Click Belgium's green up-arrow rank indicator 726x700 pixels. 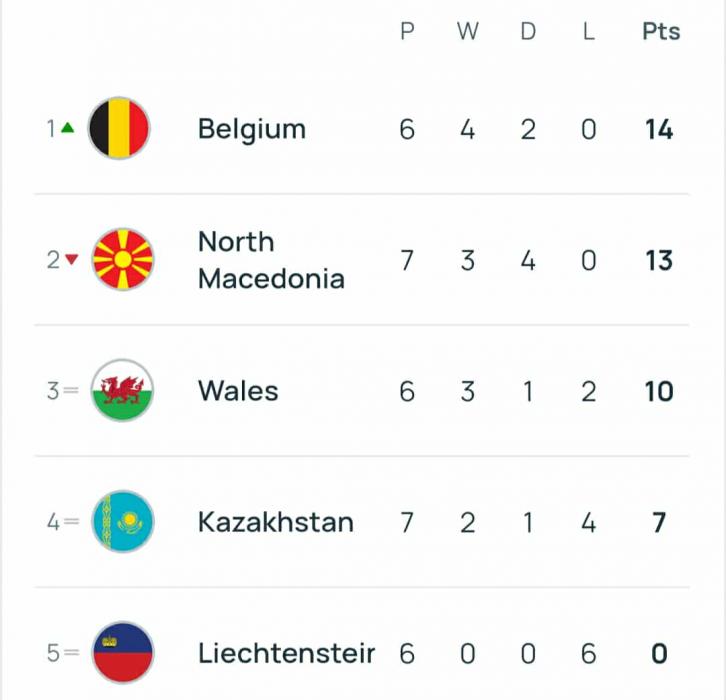68,128
